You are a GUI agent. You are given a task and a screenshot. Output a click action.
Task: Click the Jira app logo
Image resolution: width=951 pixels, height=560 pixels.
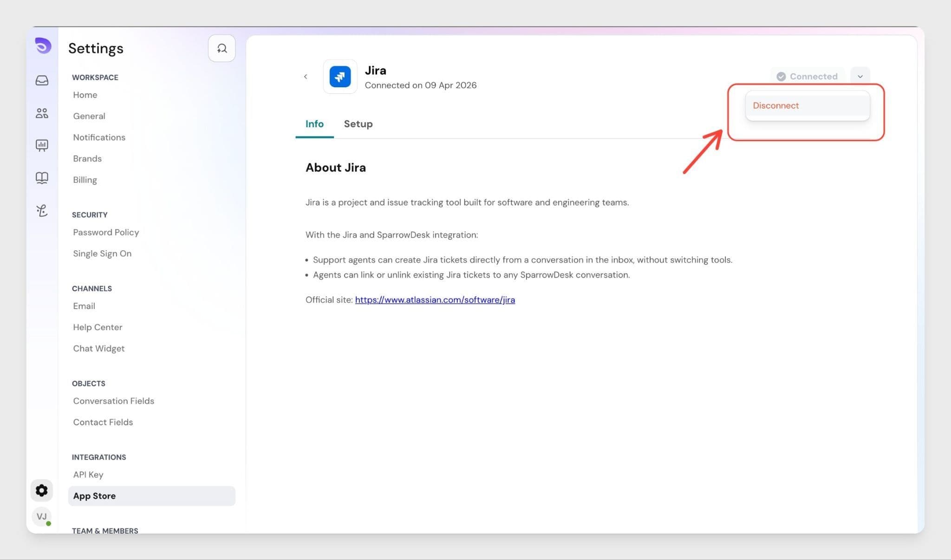[340, 77]
